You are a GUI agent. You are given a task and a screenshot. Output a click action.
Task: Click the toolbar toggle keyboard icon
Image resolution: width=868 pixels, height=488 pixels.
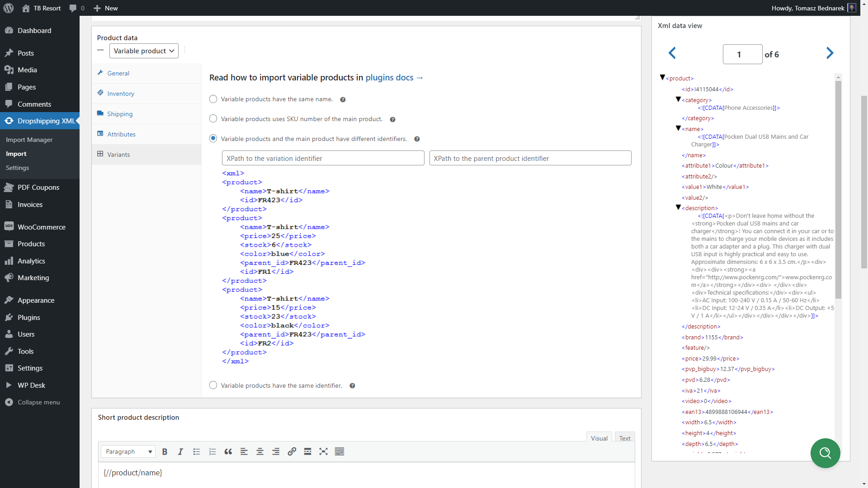coord(340,451)
